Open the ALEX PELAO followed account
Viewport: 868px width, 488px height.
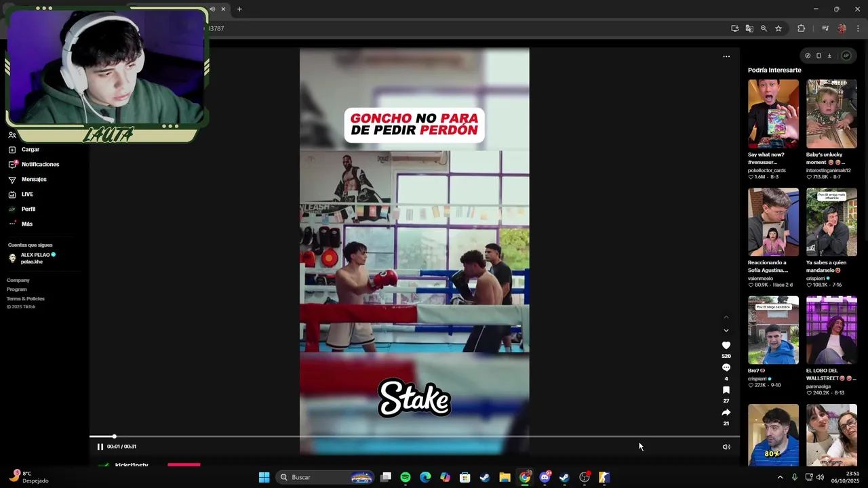pyautogui.click(x=34, y=258)
